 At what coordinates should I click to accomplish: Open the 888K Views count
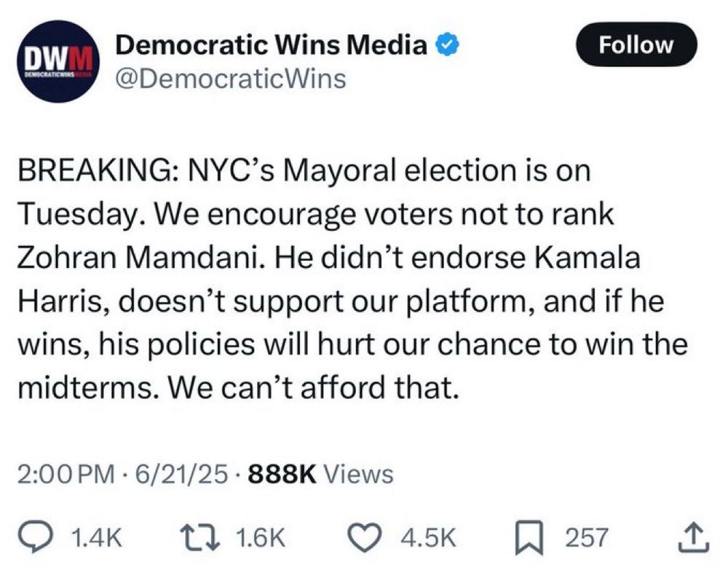320,475
